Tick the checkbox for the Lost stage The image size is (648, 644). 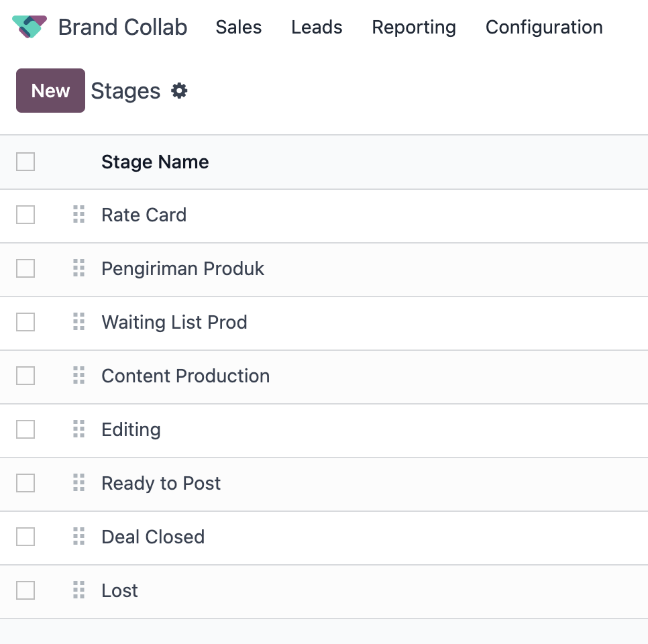point(25,590)
